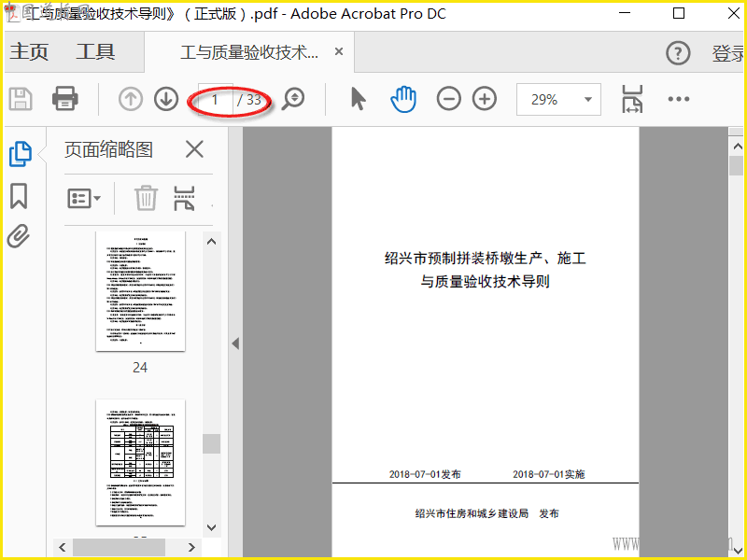
Task: Show more tools via ellipsis
Action: pyautogui.click(x=679, y=99)
